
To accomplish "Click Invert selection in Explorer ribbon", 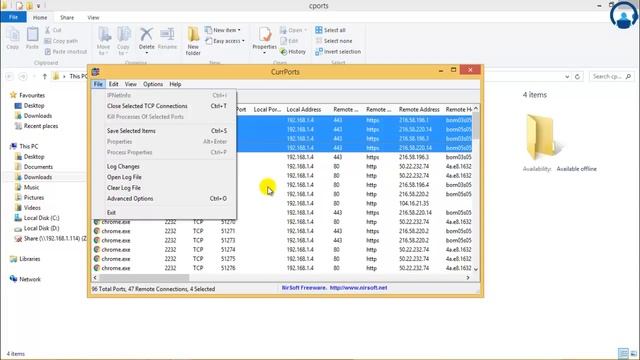I will point(338,52).
